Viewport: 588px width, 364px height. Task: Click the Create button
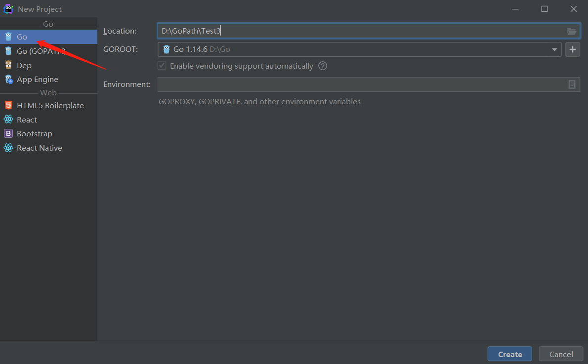click(509, 354)
